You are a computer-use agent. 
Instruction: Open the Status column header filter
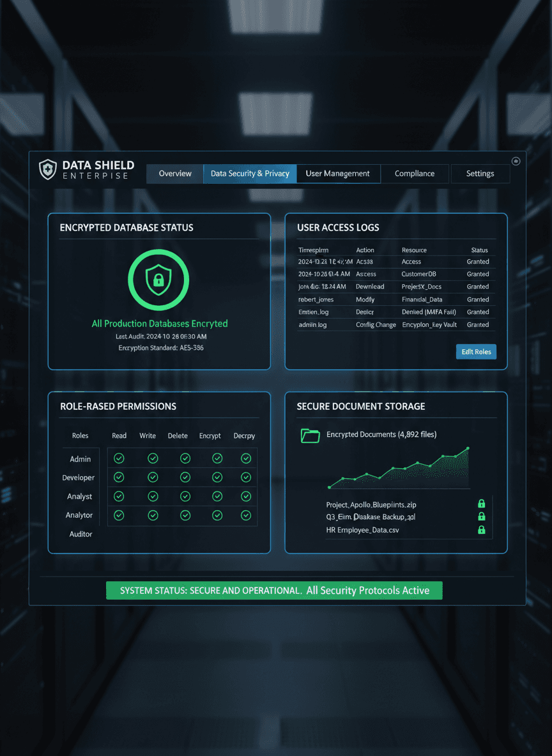(480, 250)
